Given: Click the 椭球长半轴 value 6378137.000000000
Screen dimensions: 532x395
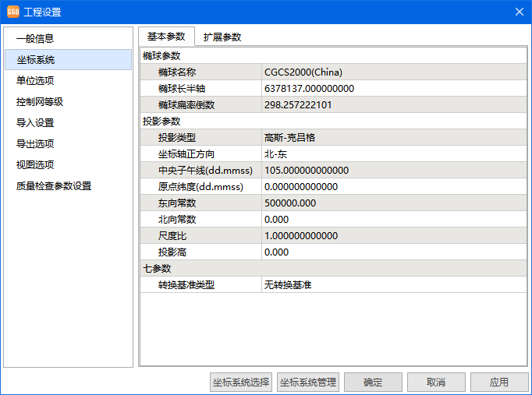Looking at the screenshot, I should coord(394,88).
